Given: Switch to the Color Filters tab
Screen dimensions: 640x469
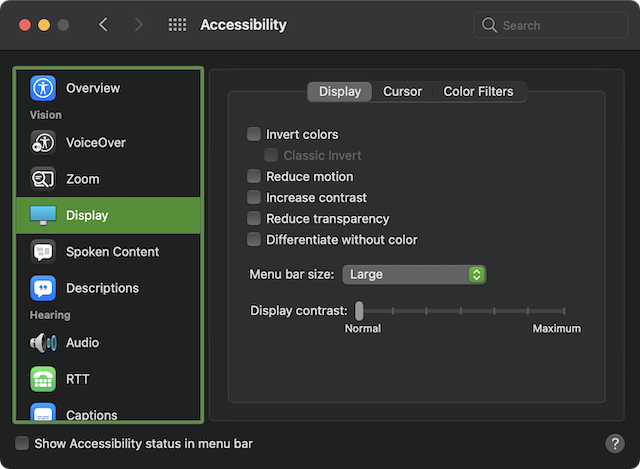Looking at the screenshot, I should pos(478,92).
